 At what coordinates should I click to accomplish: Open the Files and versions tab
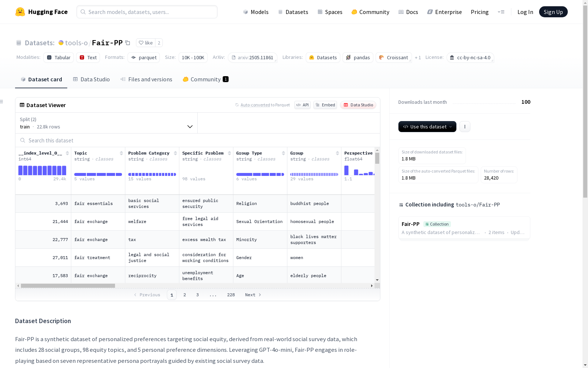(146, 79)
